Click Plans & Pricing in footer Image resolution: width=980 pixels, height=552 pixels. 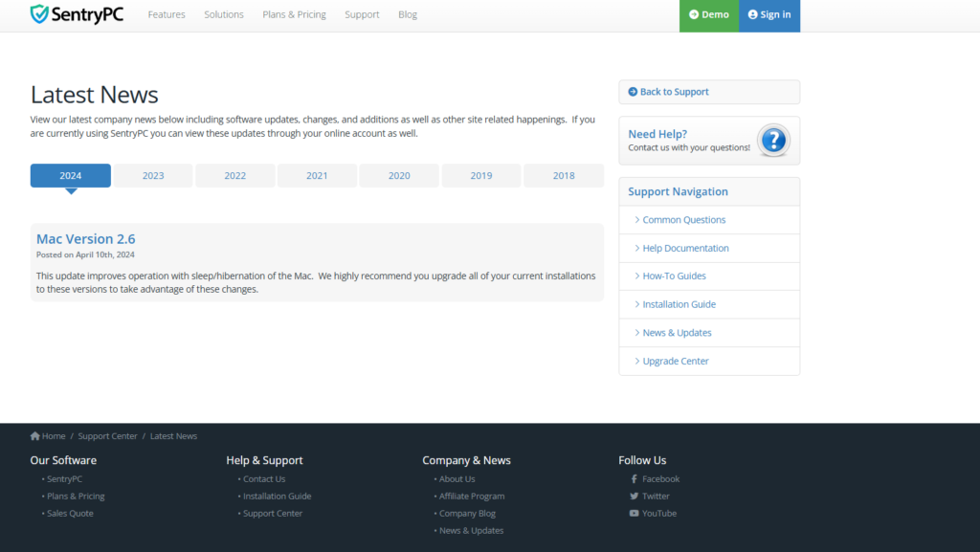(76, 496)
